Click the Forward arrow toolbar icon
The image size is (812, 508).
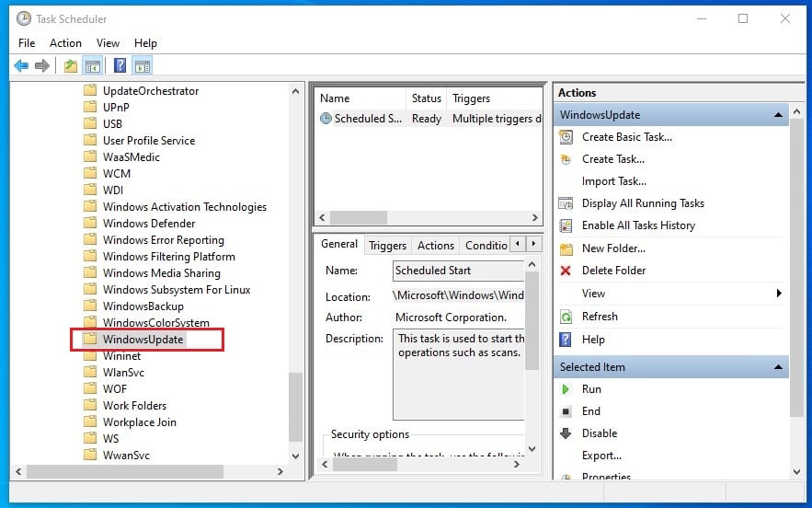[x=42, y=66]
